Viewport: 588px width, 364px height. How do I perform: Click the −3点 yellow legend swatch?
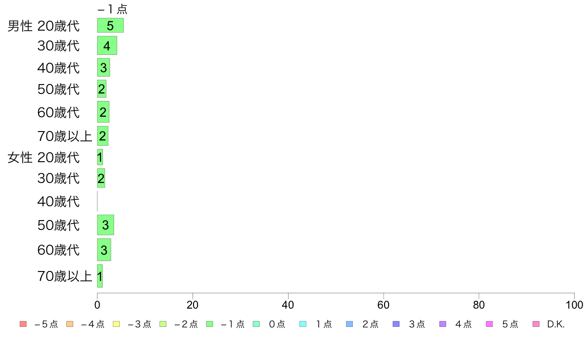click(116, 324)
